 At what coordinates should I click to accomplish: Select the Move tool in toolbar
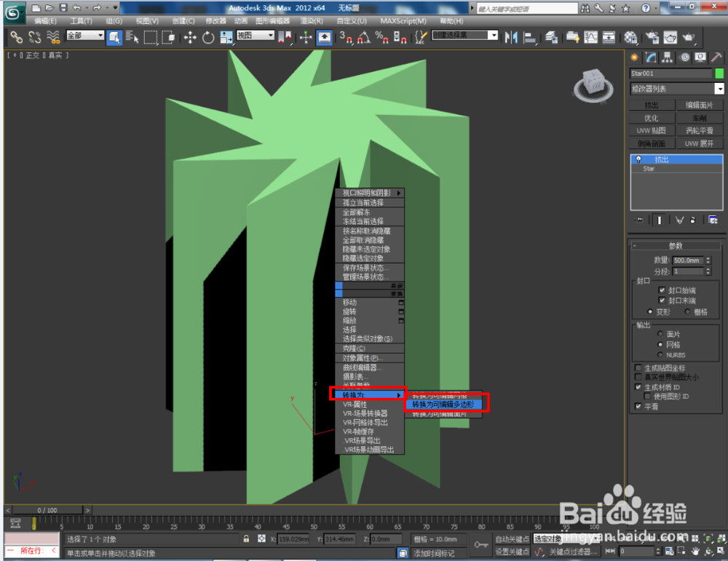pyautogui.click(x=190, y=38)
